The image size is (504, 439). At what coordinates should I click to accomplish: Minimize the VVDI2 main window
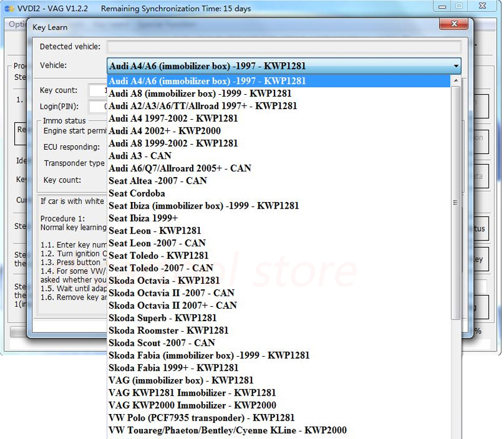coord(442,6)
